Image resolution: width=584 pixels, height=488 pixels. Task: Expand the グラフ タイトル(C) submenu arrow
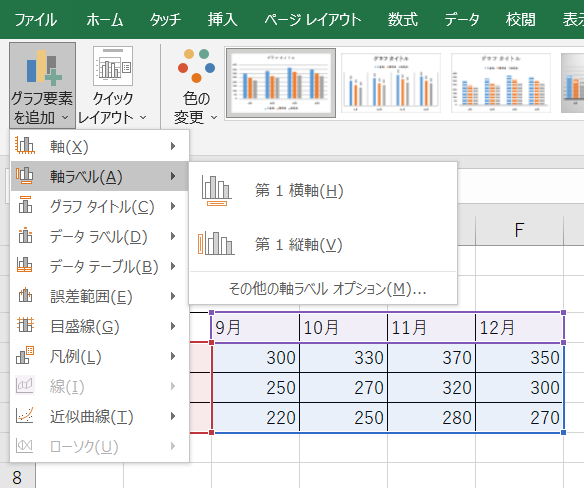point(173,206)
